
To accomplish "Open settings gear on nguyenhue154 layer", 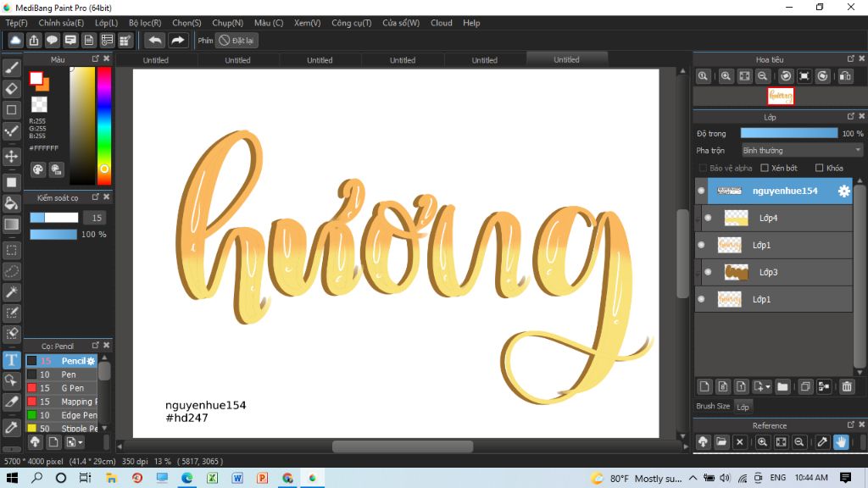I will [843, 191].
